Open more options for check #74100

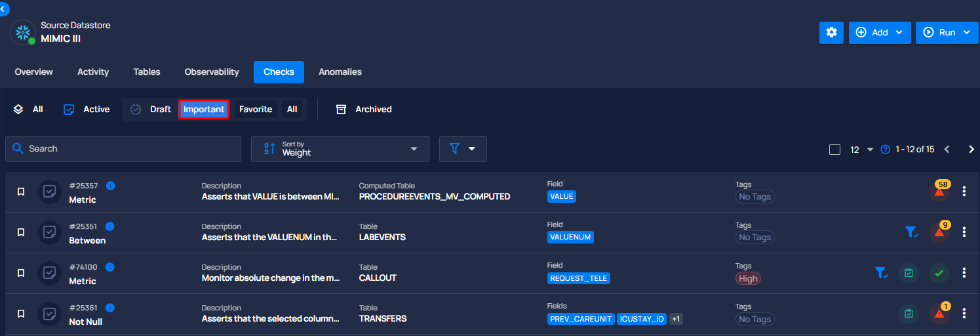tap(964, 273)
